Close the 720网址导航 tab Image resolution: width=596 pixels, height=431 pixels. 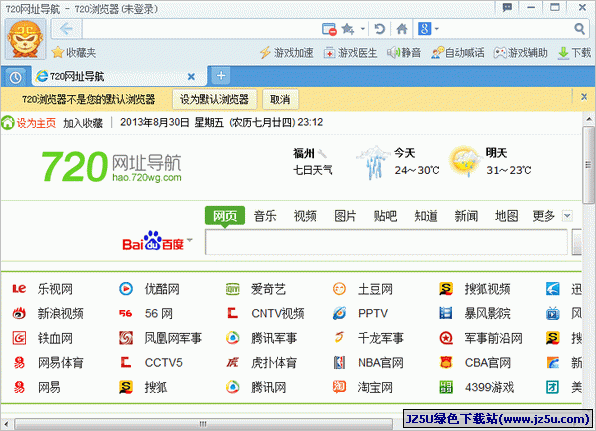coord(192,77)
